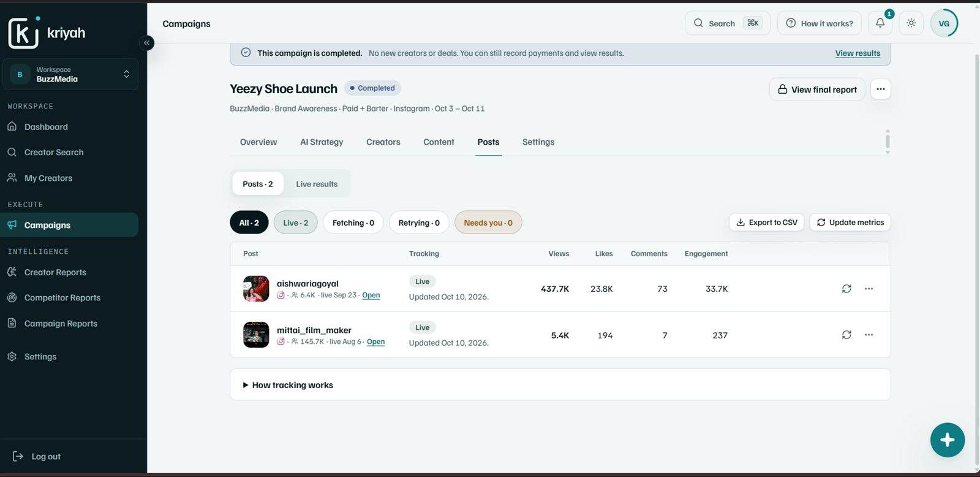Click the Search field in header
The width and height of the screenshot is (980, 477).
(728, 23)
